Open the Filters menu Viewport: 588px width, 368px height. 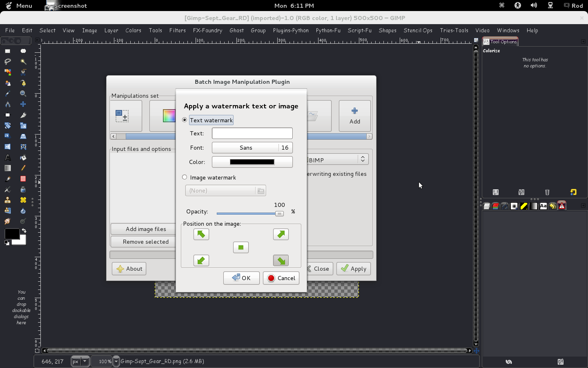point(177,30)
